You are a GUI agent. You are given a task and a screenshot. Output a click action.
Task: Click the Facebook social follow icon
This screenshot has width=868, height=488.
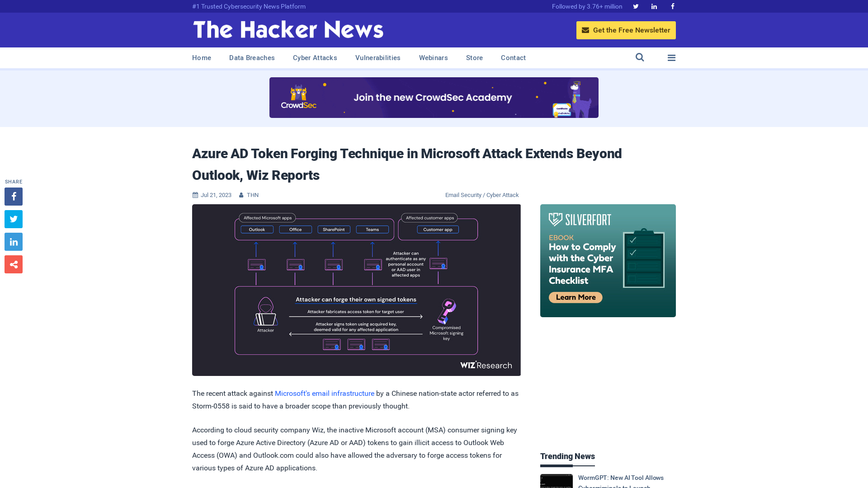coord(672,6)
